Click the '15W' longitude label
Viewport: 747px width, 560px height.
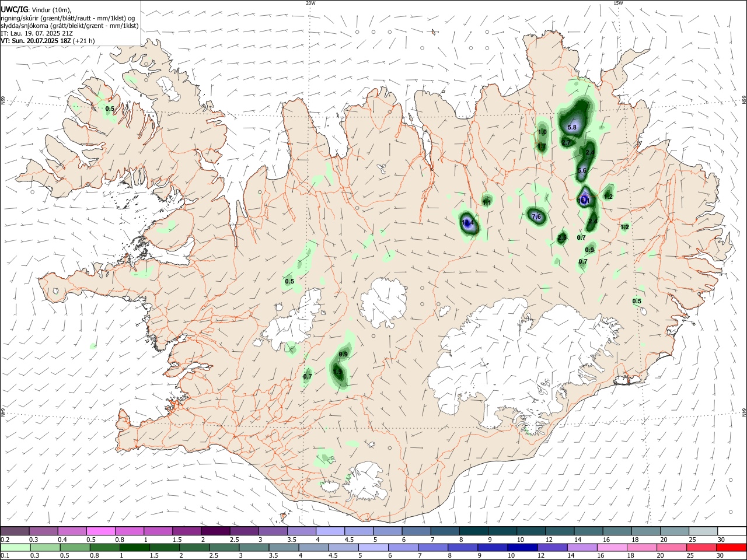point(618,3)
